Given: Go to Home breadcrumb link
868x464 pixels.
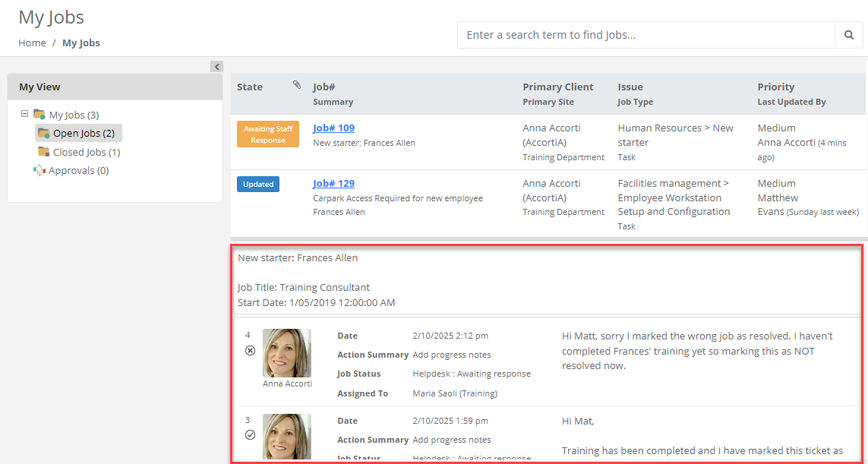Looking at the screenshot, I should point(32,43).
